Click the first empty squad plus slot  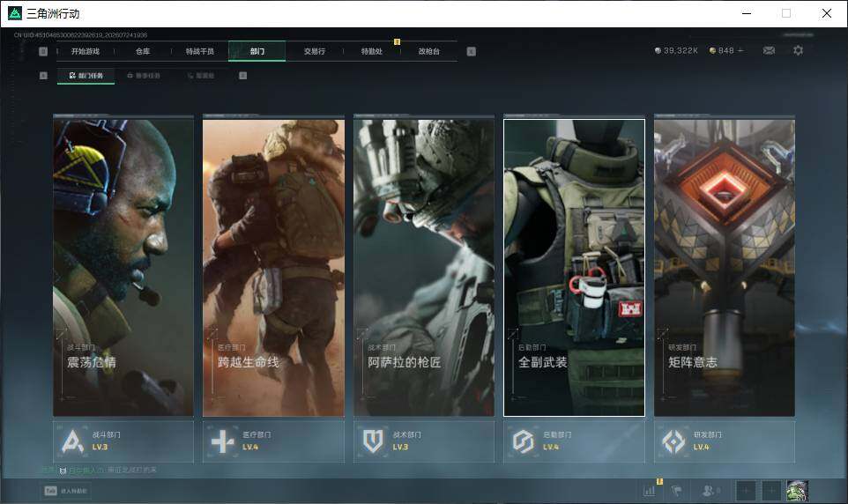point(745,491)
